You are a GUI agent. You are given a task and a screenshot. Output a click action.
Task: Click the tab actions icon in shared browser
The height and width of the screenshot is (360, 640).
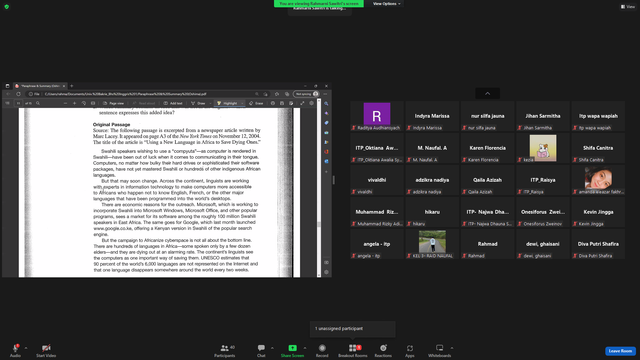(x=7, y=86)
